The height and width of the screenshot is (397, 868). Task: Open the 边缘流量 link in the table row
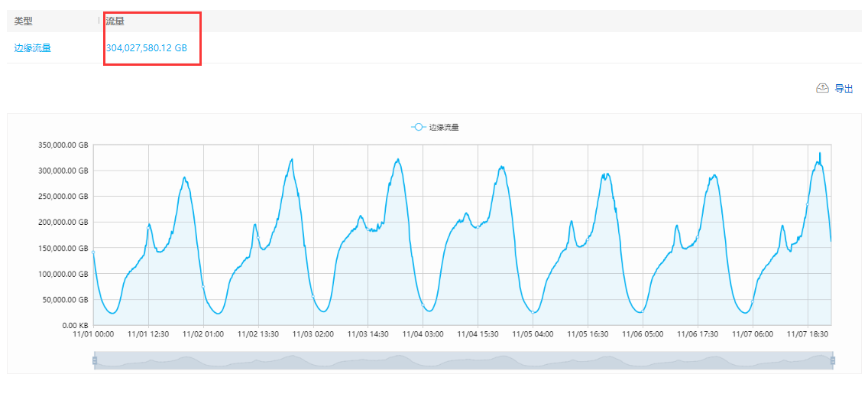[33, 48]
